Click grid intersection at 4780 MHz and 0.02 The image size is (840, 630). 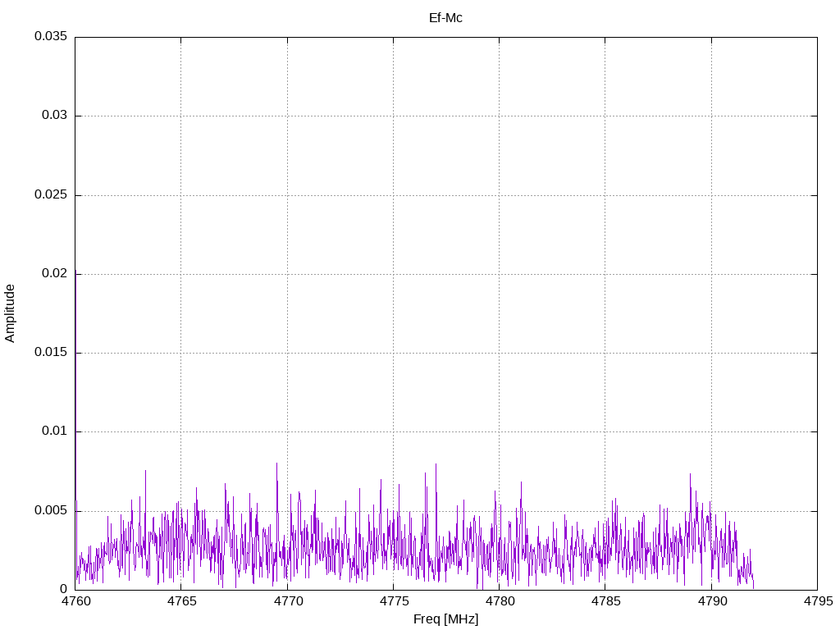point(500,274)
